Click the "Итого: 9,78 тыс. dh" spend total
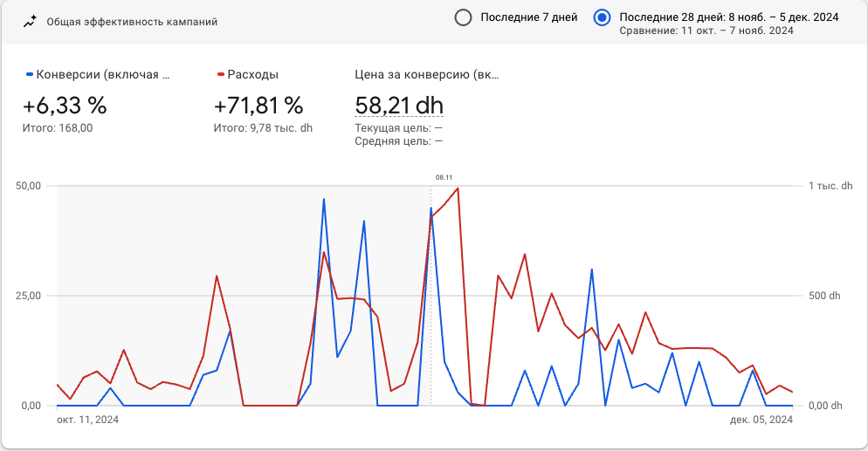The width and height of the screenshot is (868, 451). pos(263,127)
